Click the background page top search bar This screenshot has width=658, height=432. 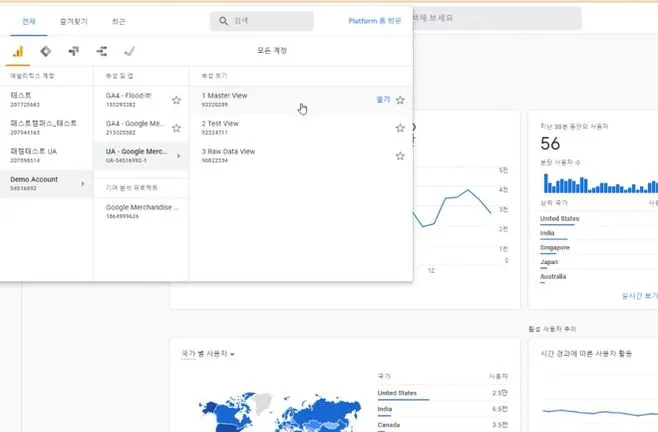497,18
